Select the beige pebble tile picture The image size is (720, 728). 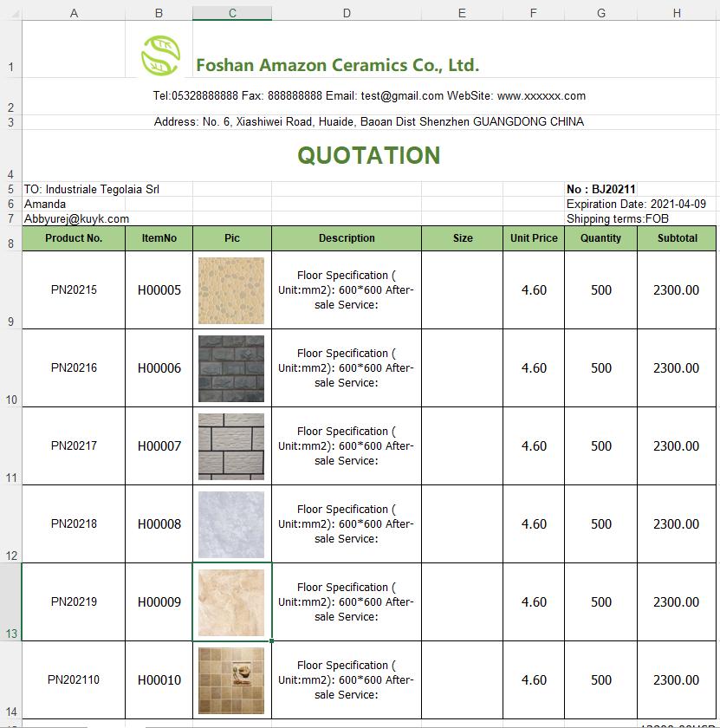pyautogui.click(x=231, y=290)
